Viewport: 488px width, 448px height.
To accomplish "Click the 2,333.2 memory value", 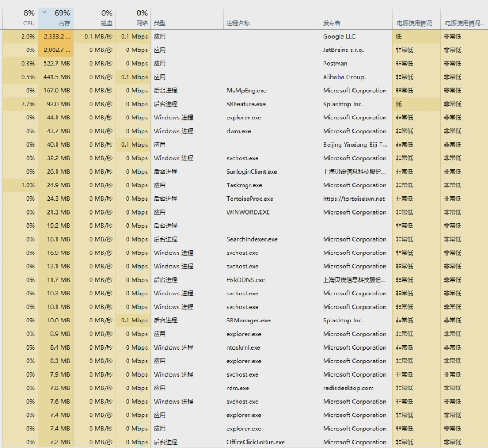I will pos(57,37).
